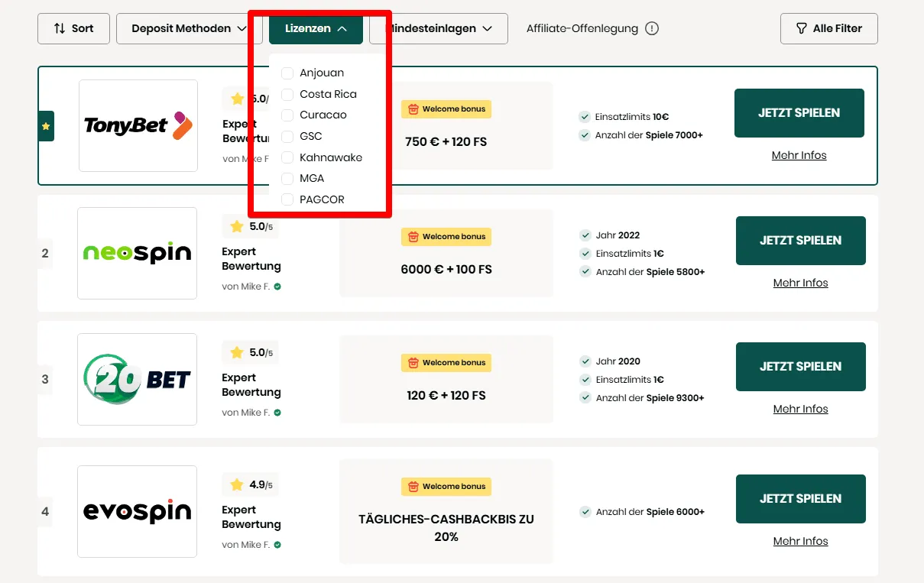Open Mehr Infos for neospin
The width and height of the screenshot is (924, 583).
tap(801, 283)
